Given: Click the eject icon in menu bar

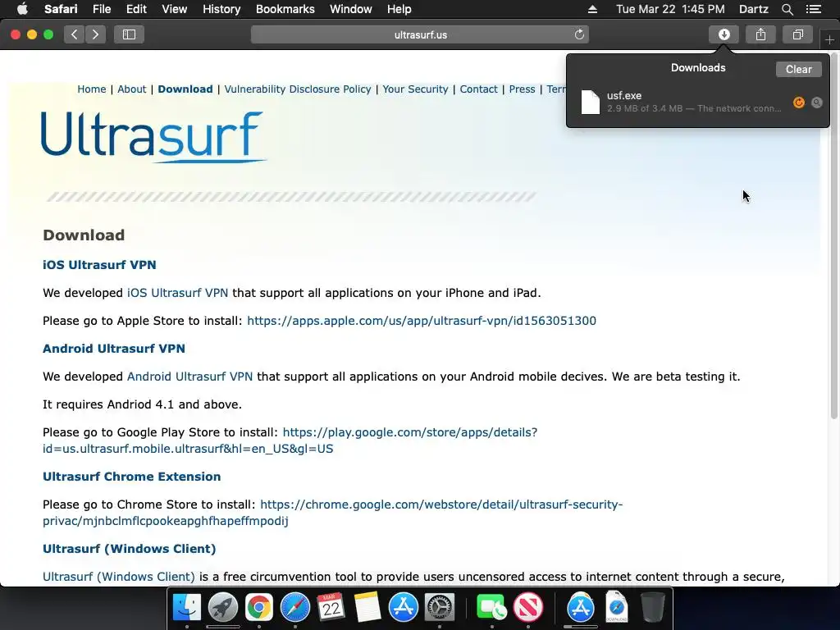Looking at the screenshot, I should tap(592, 9).
